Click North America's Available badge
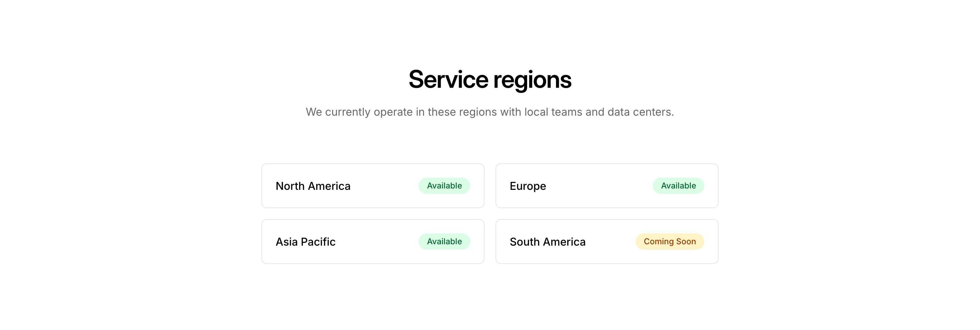The height and width of the screenshot is (330, 980). pyautogui.click(x=444, y=185)
